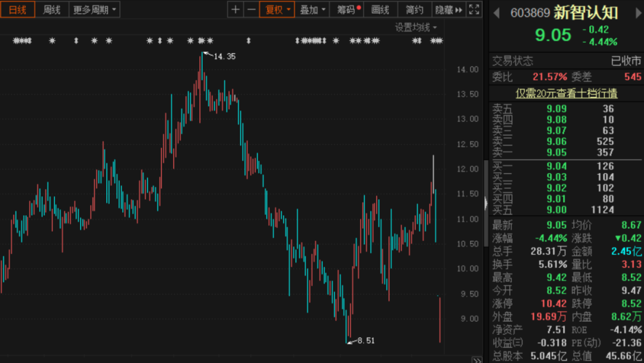Go to next stock arrow

pos(639,13)
